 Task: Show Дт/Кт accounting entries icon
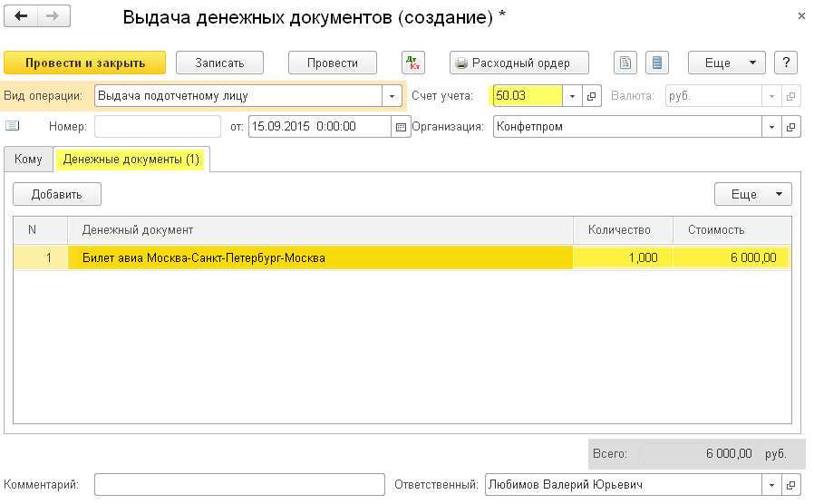pyautogui.click(x=413, y=63)
